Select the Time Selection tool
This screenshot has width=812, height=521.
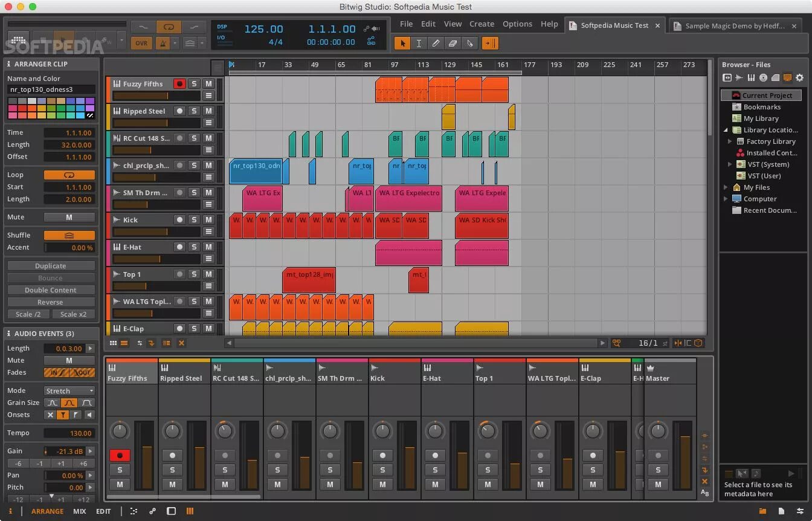419,43
